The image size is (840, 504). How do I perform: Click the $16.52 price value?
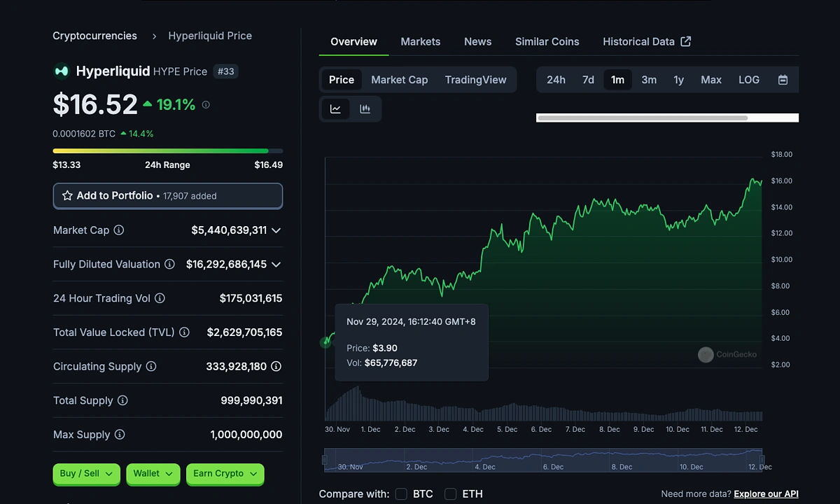(95, 104)
